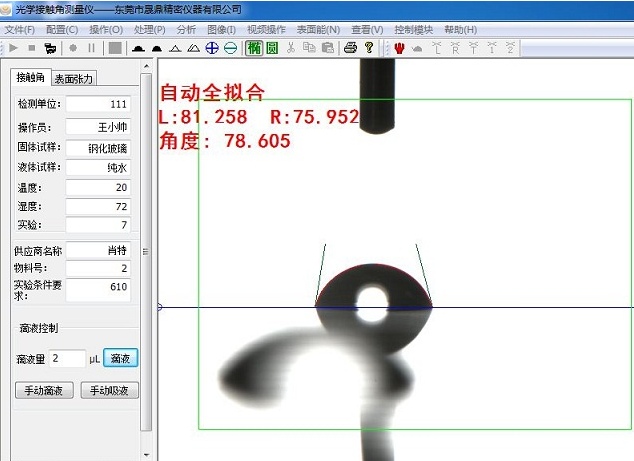Click the needle L toolbar icon
Viewport: 634px width, 461px height.
coord(437,48)
